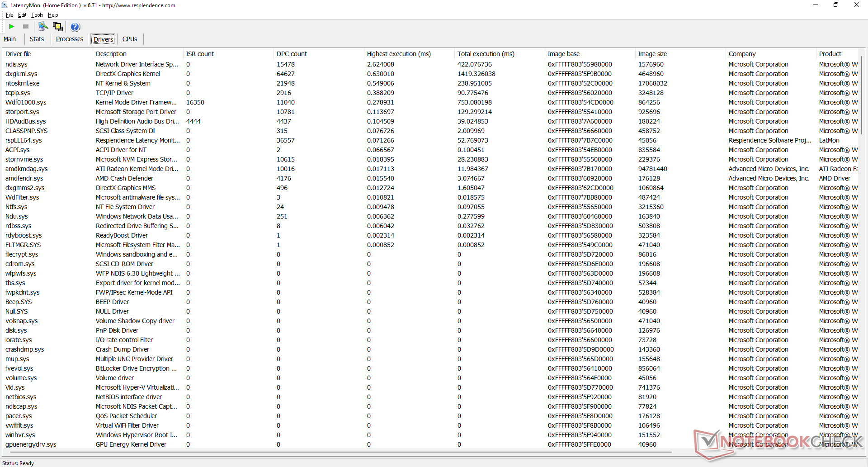Click the LatencyMon app icon in title bar
The image size is (868, 467).
click(5, 5)
